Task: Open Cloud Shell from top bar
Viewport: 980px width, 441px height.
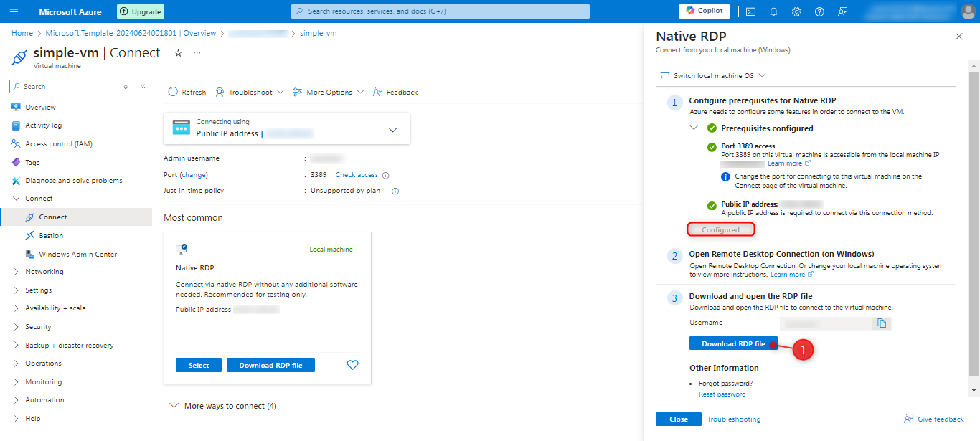Action: tap(750, 11)
